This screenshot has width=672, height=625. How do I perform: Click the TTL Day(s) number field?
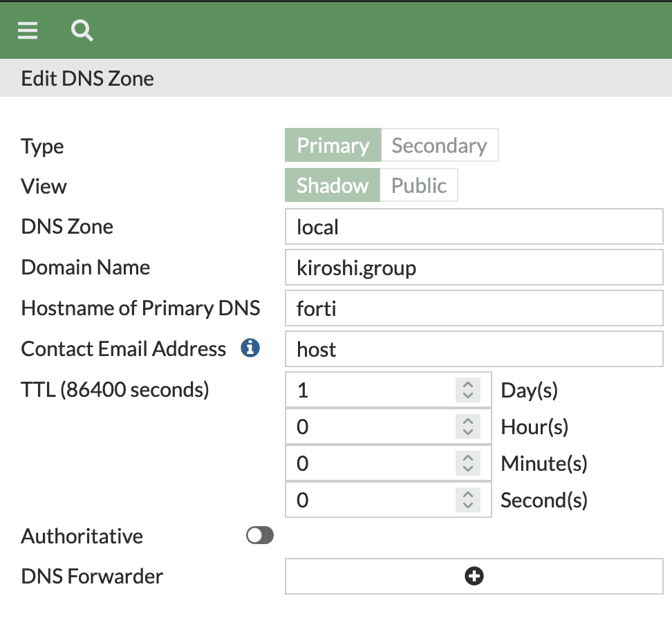click(x=388, y=390)
